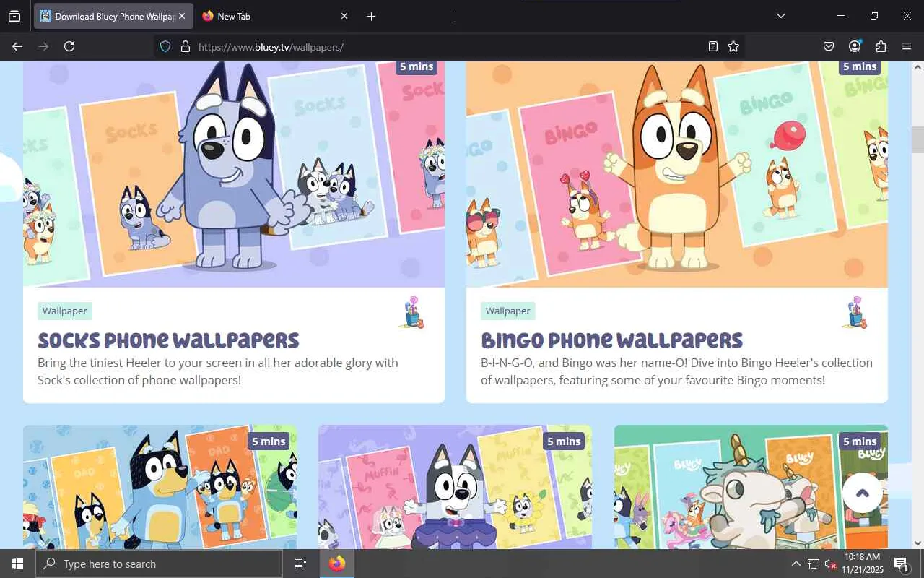Click the Wallpaper tag on Socks card

(65, 311)
